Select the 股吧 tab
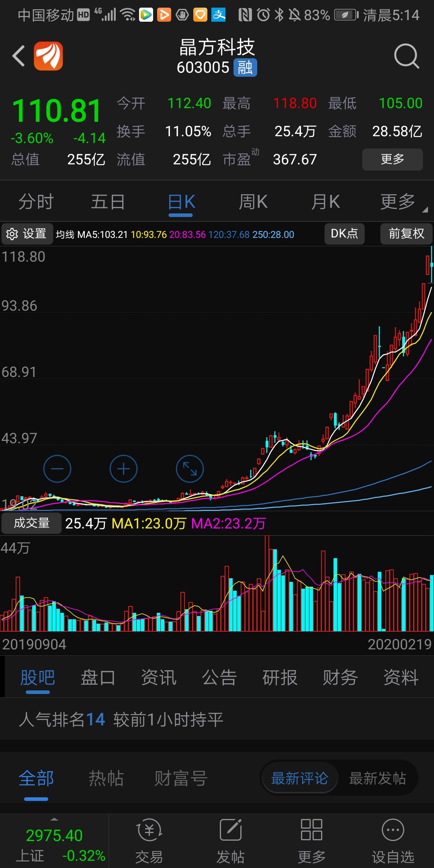The height and width of the screenshot is (868, 434). point(37,678)
